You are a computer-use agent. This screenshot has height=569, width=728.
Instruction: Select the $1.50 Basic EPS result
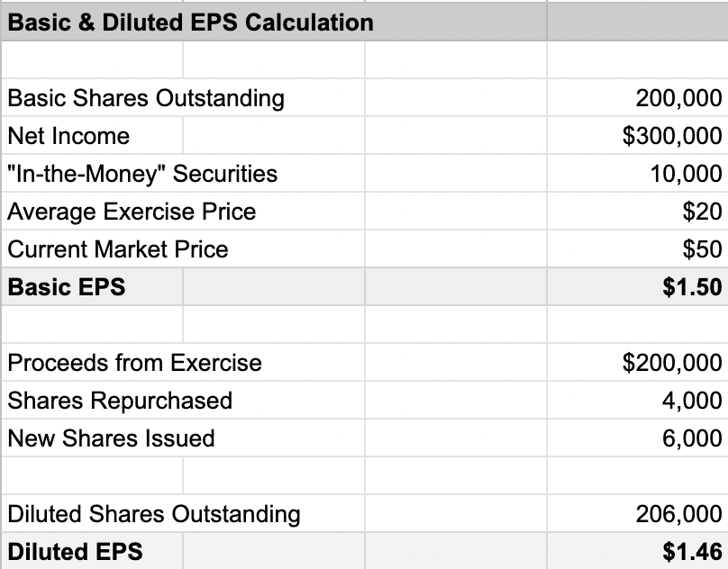tap(690, 287)
